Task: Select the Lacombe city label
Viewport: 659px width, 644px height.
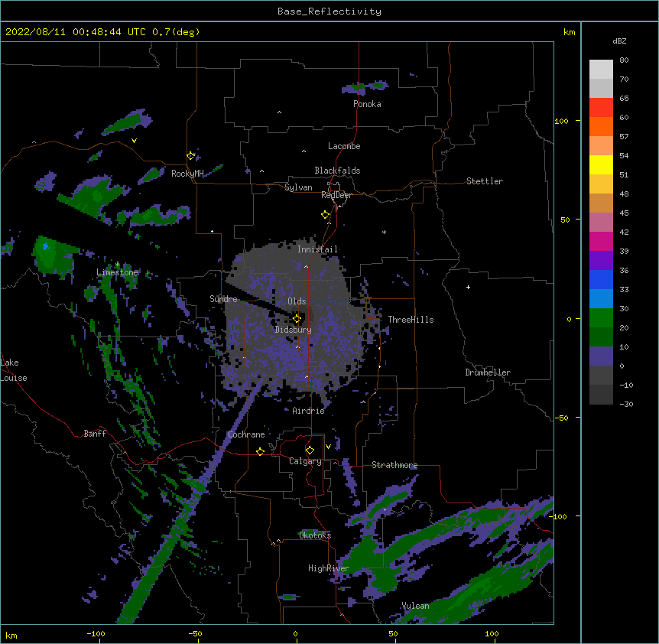Action: (344, 146)
